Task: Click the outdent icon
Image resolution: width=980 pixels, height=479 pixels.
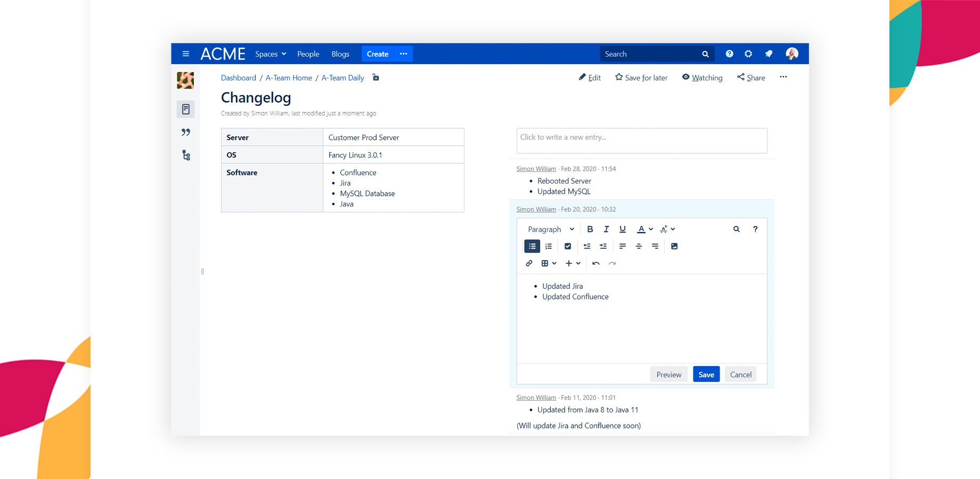Action: click(x=587, y=246)
